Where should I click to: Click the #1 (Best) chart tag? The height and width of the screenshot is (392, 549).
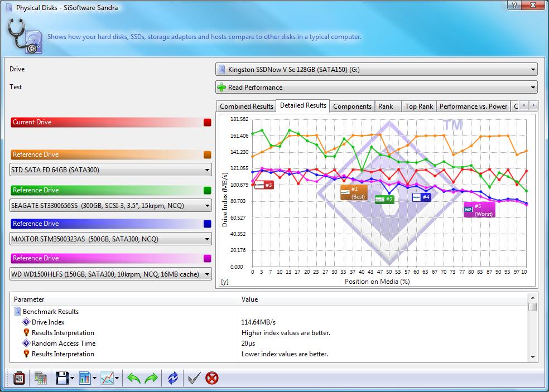pyautogui.click(x=354, y=192)
